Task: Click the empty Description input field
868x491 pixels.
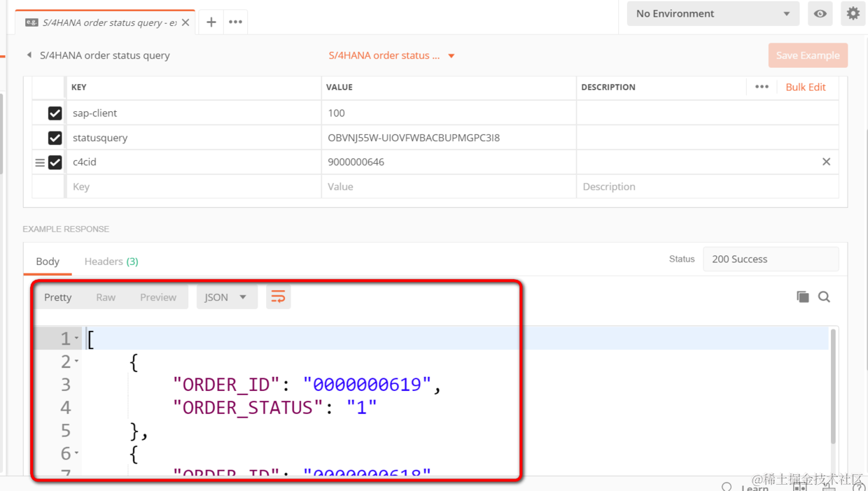Action: (708, 187)
